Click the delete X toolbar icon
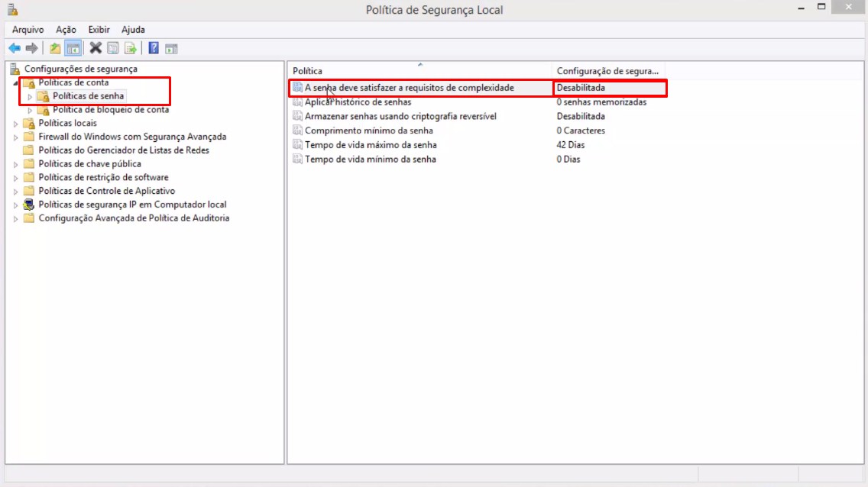The width and height of the screenshot is (868, 487). (96, 49)
